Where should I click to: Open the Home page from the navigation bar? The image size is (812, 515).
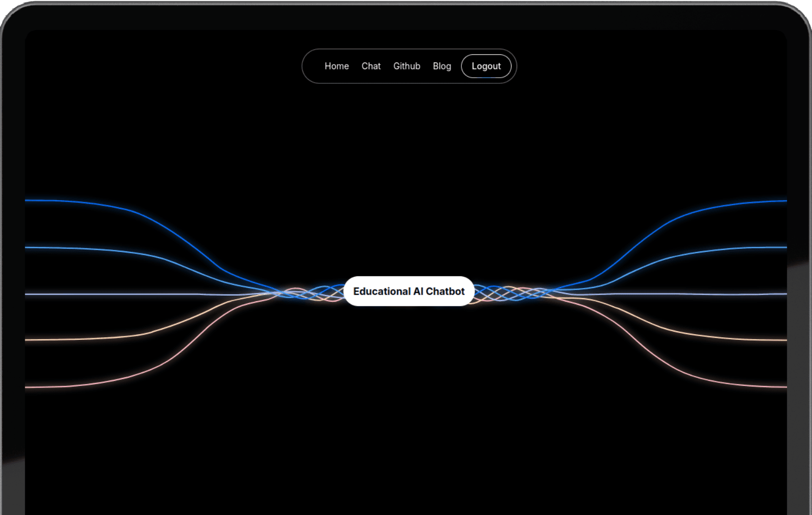336,66
